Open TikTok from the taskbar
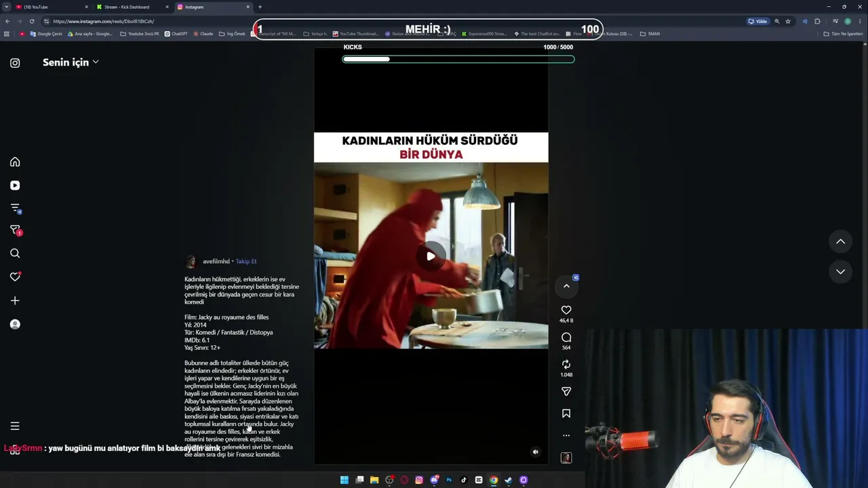This screenshot has width=868, height=488. click(x=464, y=480)
